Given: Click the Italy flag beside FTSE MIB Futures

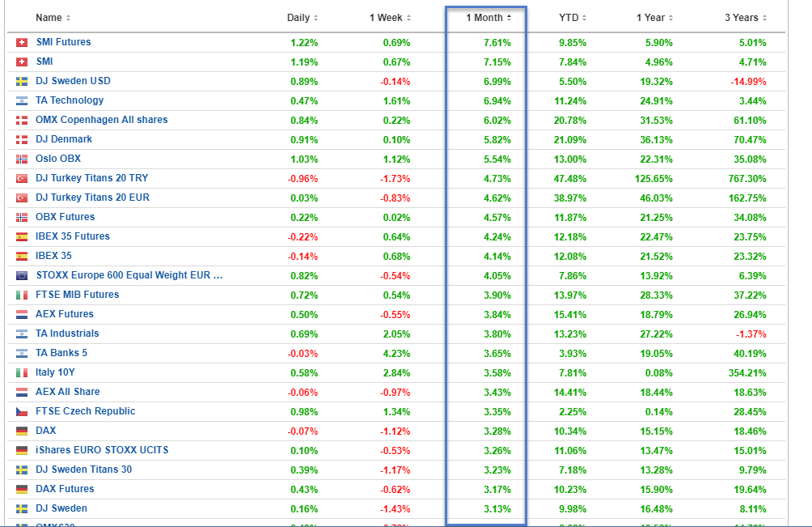Looking at the screenshot, I should 22,295.
